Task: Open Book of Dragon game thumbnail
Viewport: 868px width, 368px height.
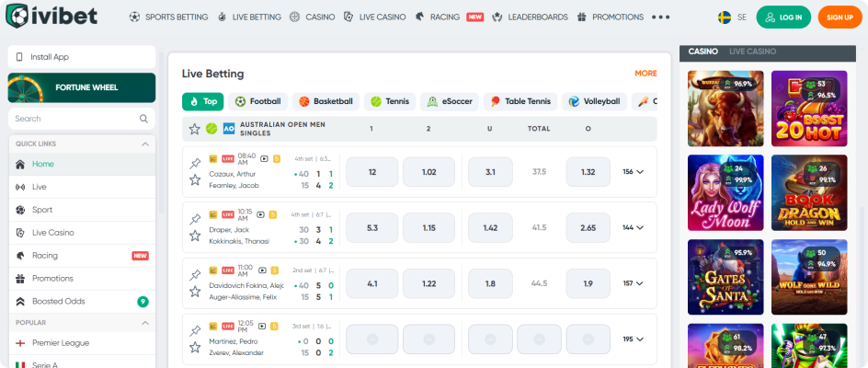Action: coord(809,192)
